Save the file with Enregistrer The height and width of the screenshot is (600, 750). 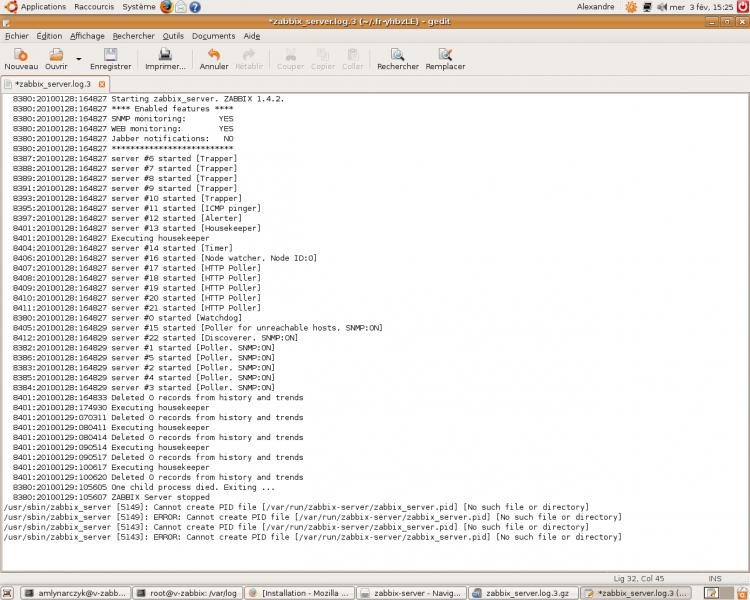pos(110,59)
